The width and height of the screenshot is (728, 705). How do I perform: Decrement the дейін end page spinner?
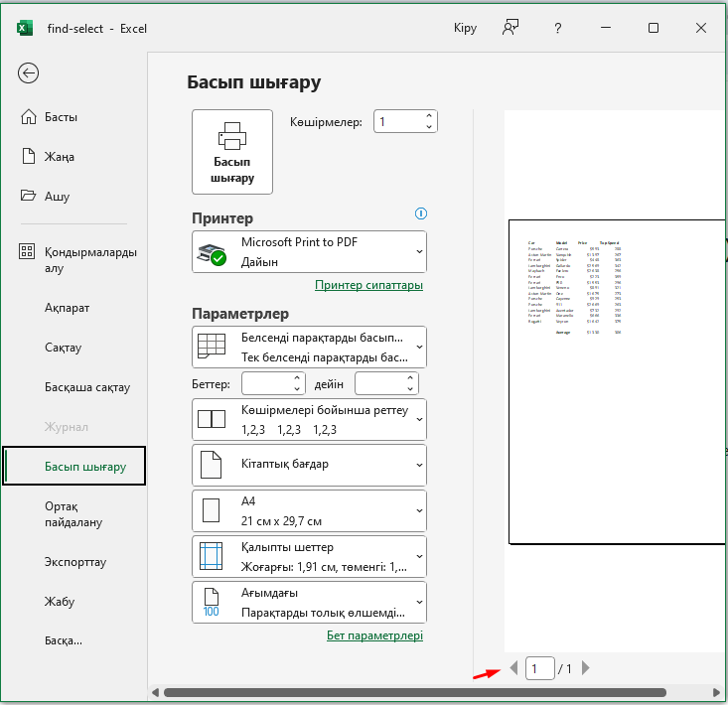click(x=410, y=389)
